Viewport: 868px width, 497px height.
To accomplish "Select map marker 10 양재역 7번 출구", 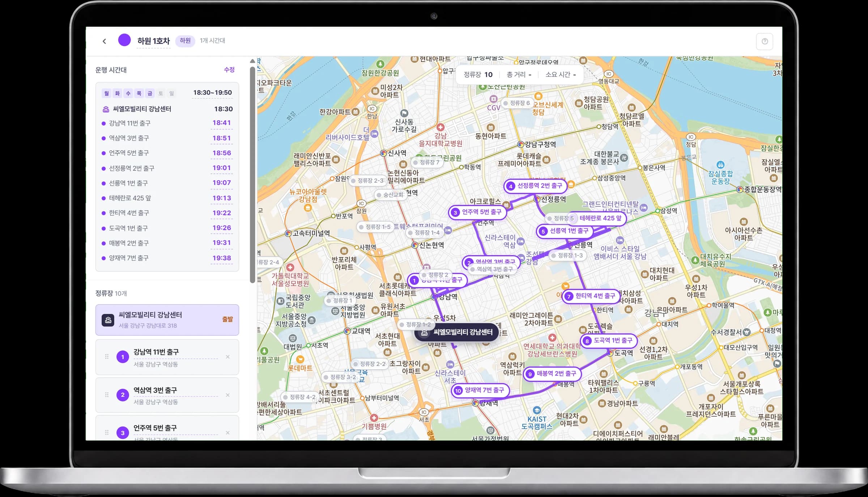I will (x=480, y=390).
